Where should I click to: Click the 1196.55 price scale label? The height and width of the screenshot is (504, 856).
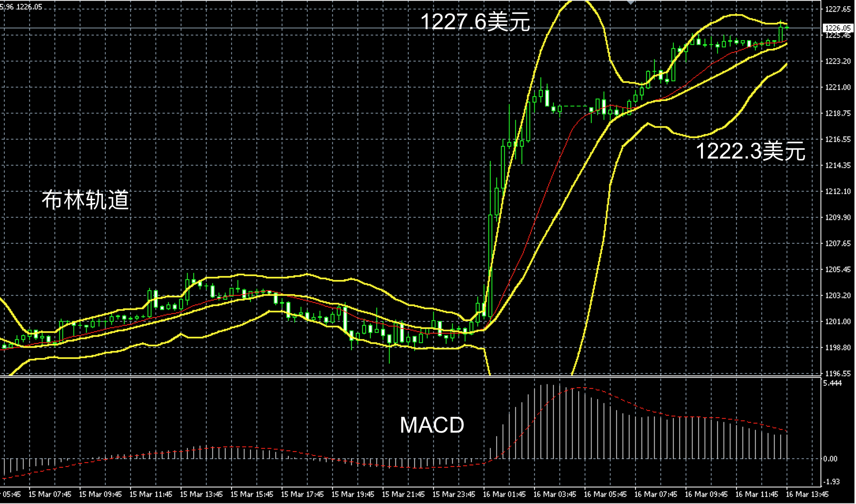(x=837, y=373)
